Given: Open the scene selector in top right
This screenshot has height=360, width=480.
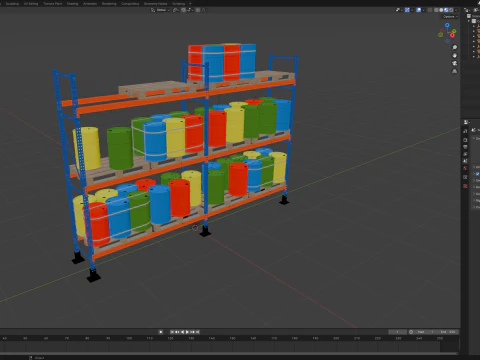Looking at the screenshot, I should [478, 3].
